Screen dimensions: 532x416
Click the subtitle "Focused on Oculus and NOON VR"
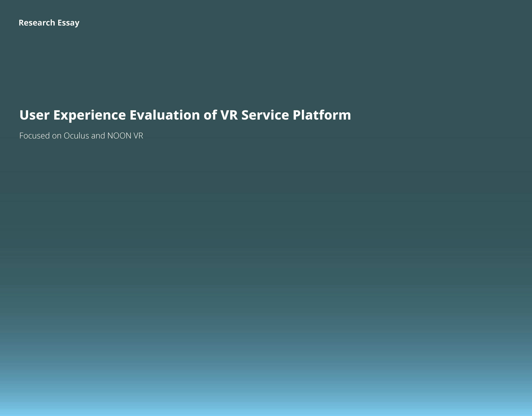[x=81, y=136]
